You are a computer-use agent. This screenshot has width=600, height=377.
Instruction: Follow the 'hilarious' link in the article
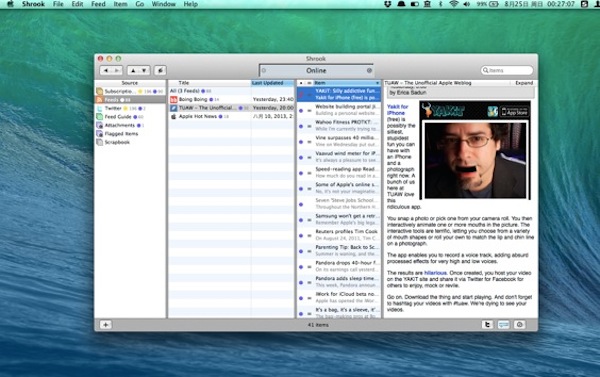point(435,273)
